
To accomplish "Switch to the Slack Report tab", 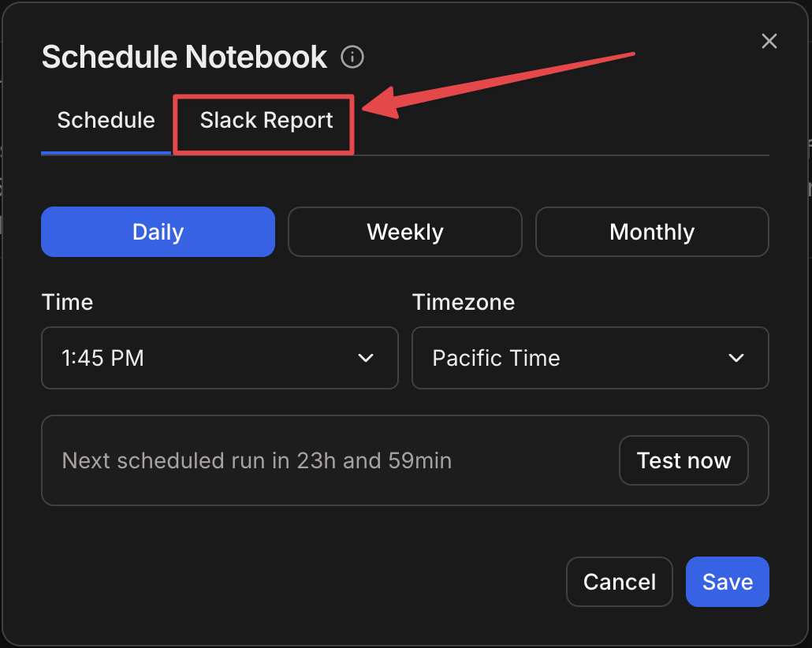I will 265,120.
